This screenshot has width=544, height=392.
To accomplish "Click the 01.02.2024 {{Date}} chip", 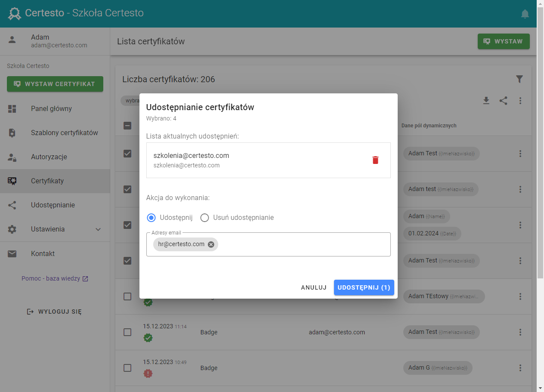I will (x=432, y=234).
